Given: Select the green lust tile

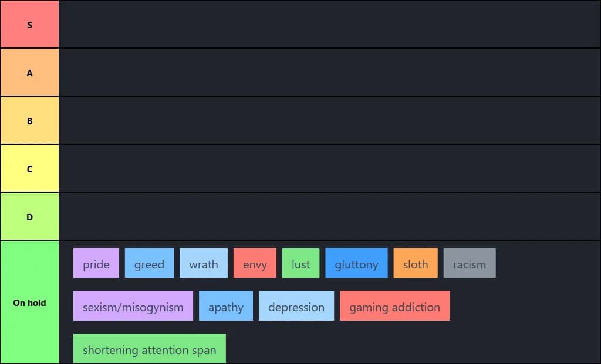Looking at the screenshot, I should click(300, 263).
